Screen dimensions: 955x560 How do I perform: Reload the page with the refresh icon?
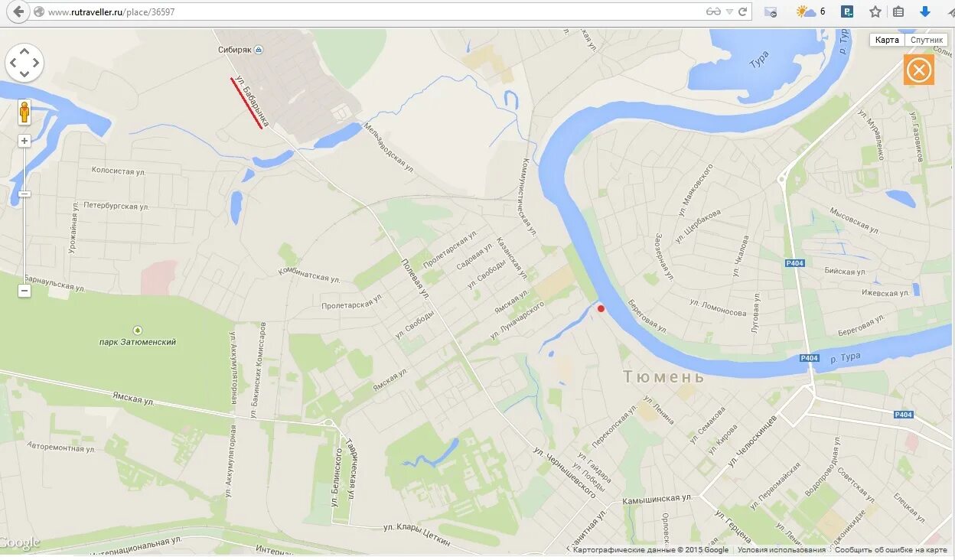[x=742, y=11]
